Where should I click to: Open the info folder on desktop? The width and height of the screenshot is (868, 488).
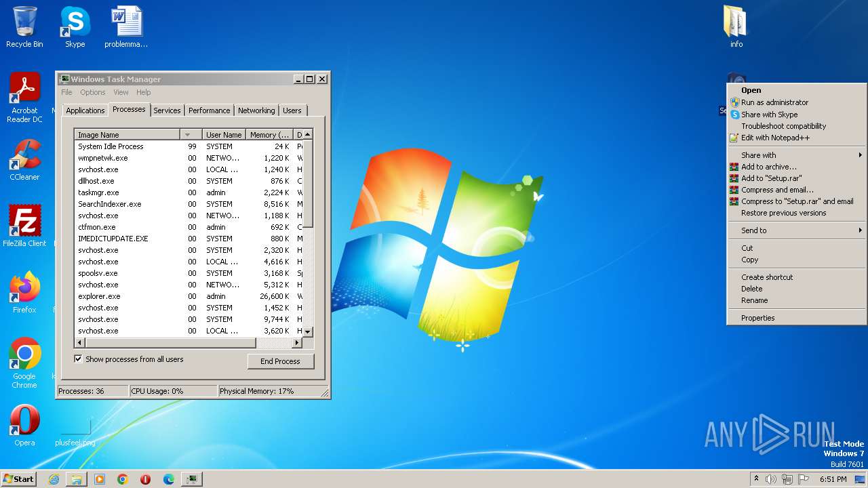point(736,27)
